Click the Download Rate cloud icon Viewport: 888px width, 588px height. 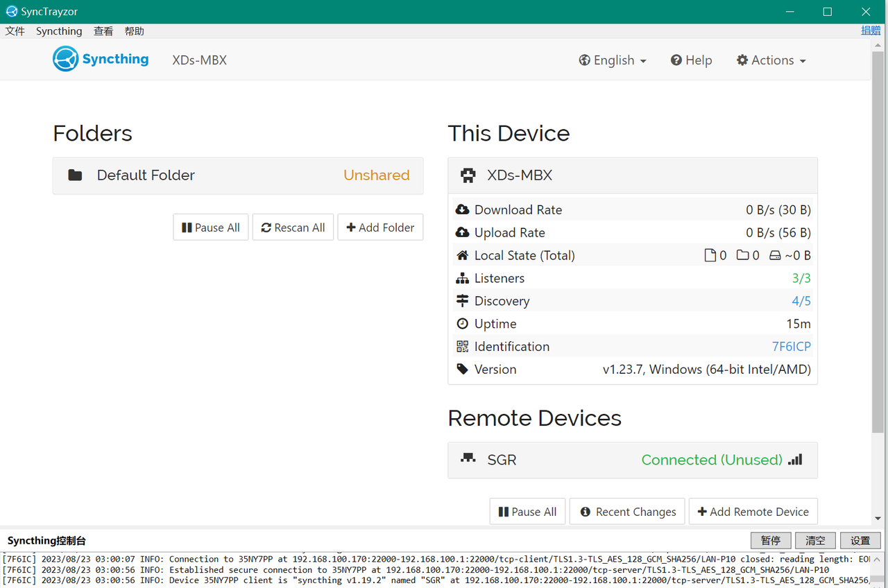tap(462, 209)
